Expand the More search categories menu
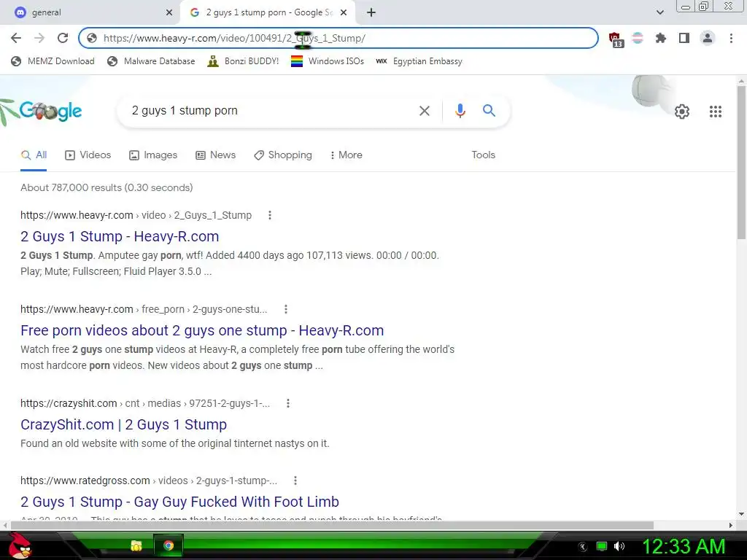Viewport: 747px width, 560px height. (x=347, y=155)
